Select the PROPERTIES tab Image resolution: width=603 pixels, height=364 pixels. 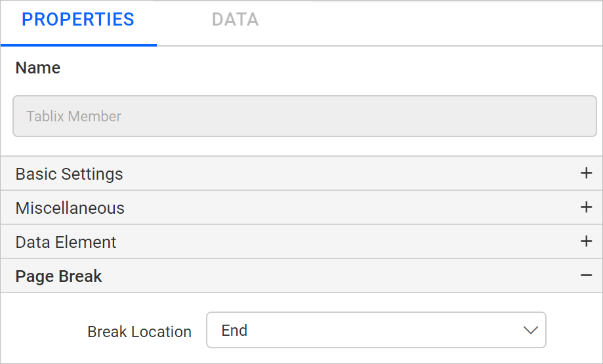[x=78, y=20]
